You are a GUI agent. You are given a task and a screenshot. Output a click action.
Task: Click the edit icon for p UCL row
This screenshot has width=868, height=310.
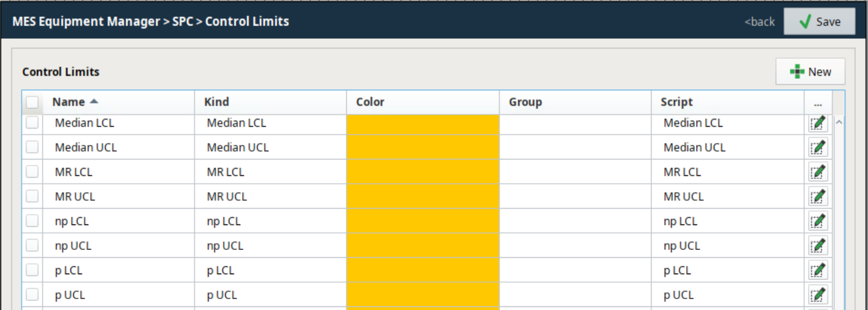point(818,295)
